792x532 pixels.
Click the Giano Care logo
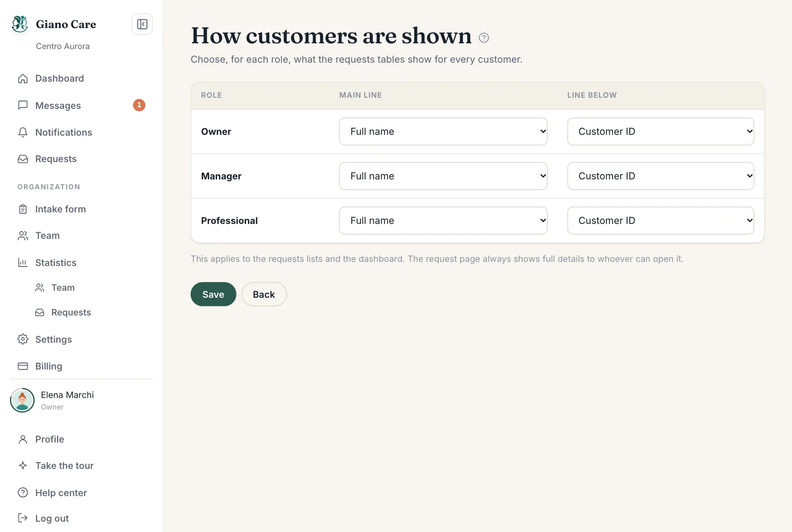(20, 24)
